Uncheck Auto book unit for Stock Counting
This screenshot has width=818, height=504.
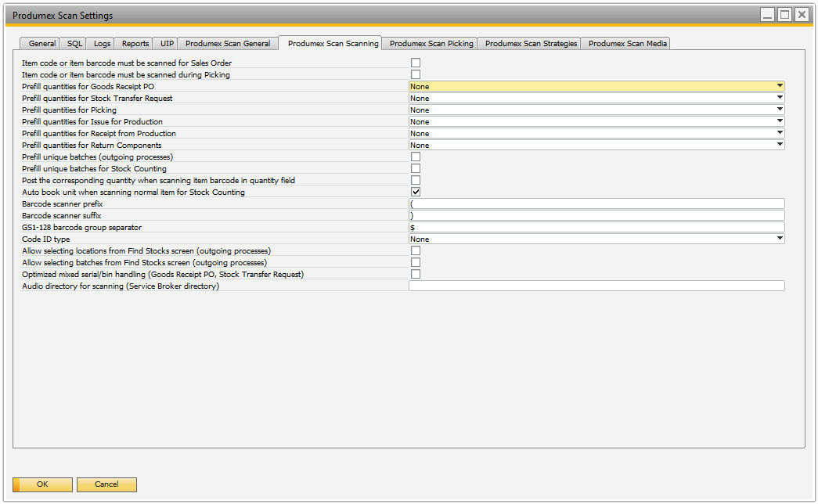(415, 192)
